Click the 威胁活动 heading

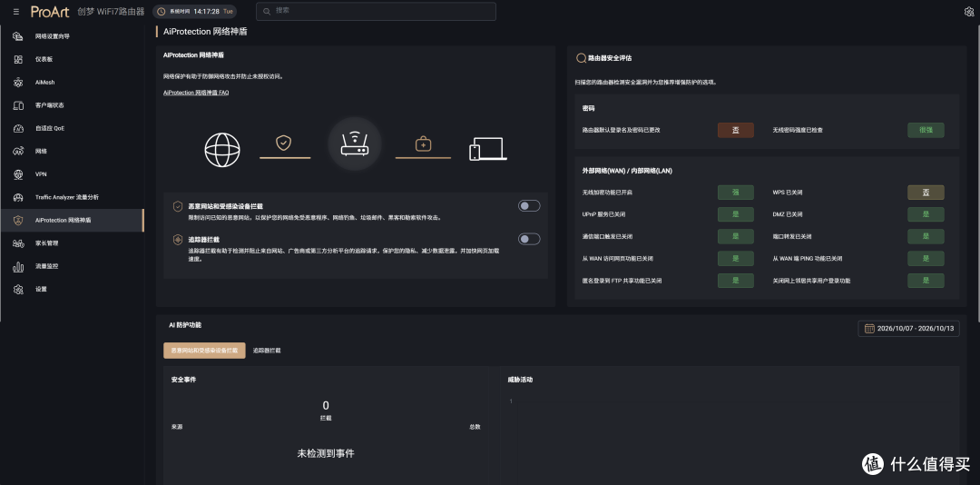[520, 380]
